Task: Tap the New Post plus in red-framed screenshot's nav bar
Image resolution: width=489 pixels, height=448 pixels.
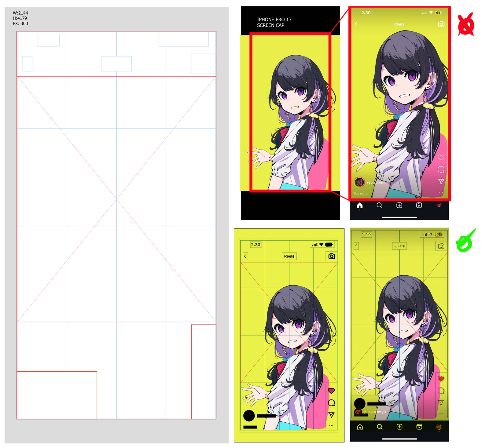Action: 399,205
